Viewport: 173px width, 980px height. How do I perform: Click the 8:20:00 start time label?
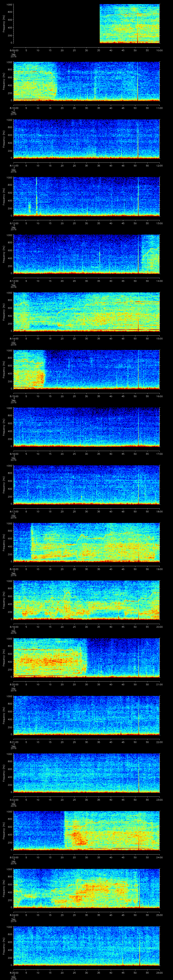[x=14, y=684]
